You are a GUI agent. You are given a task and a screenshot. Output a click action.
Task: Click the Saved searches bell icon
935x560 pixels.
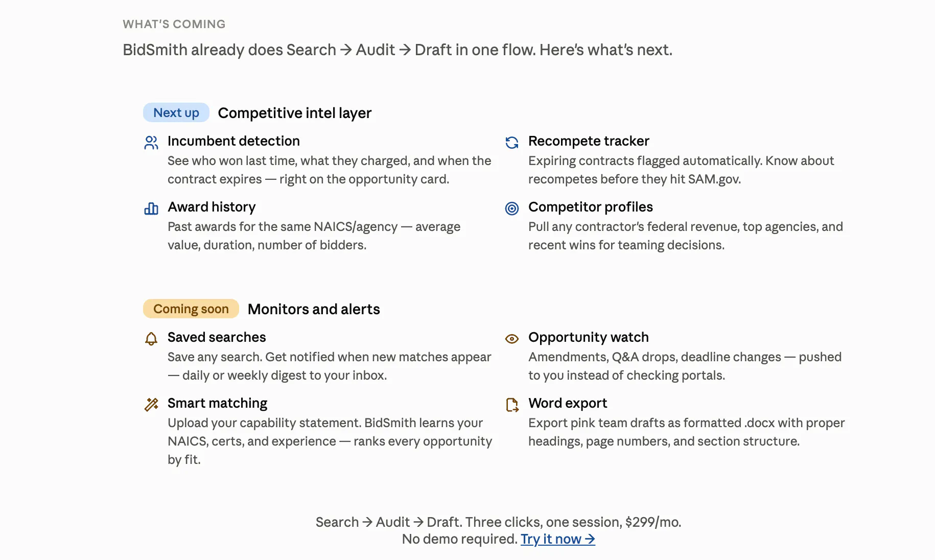pyautogui.click(x=151, y=339)
